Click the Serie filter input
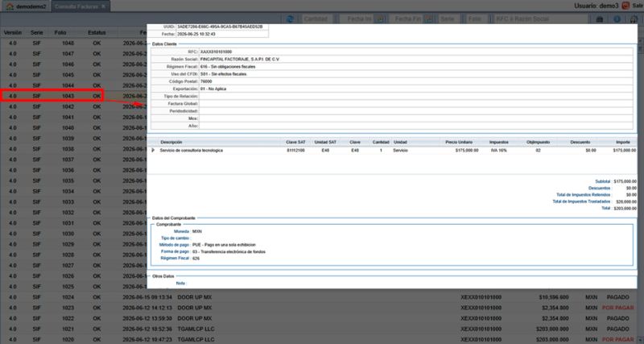The image size is (644, 344). pyautogui.click(x=448, y=19)
